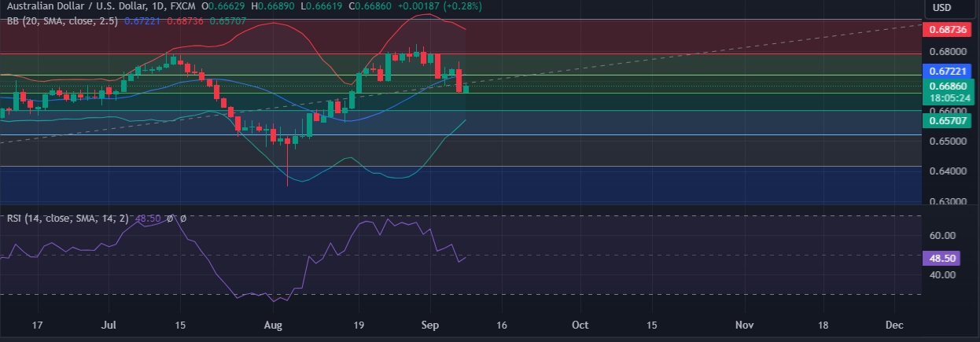Click the purple 48.50 RSI legend value
Viewport: 980px width, 342px height.
149,219
